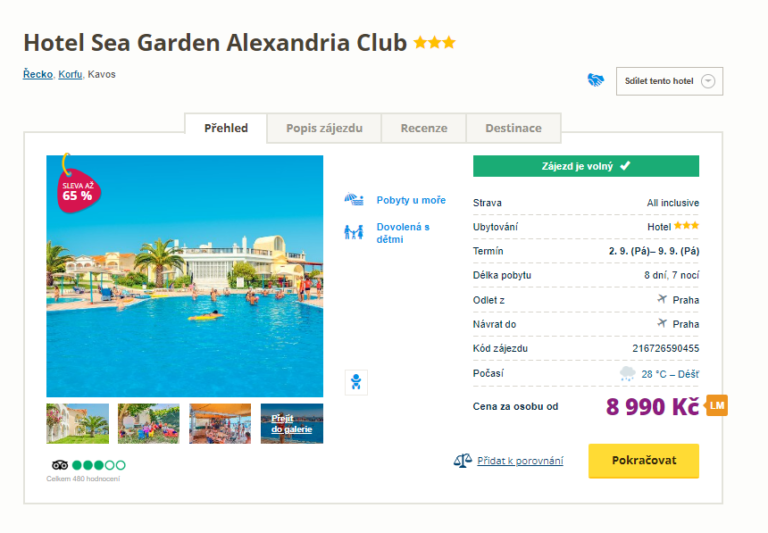
Task: Click the beach umbrella 'Pobyty u moře' icon
Action: [x=354, y=200]
